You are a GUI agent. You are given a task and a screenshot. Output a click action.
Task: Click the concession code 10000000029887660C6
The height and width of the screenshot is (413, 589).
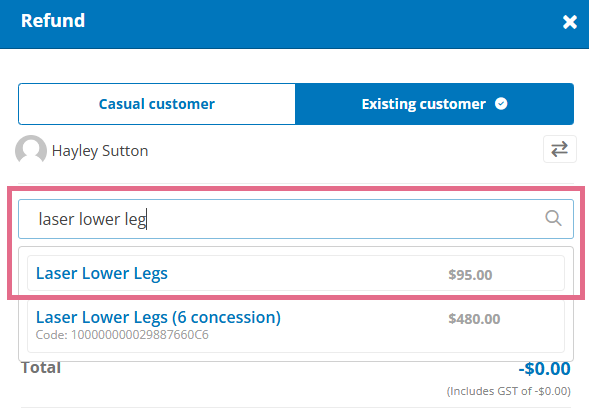[x=122, y=334]
